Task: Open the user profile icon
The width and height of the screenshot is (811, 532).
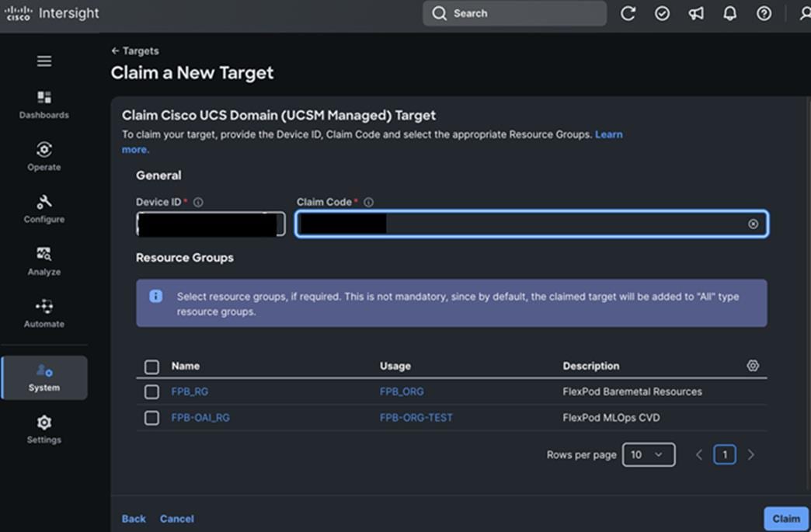Action: [x=804, y=13]
